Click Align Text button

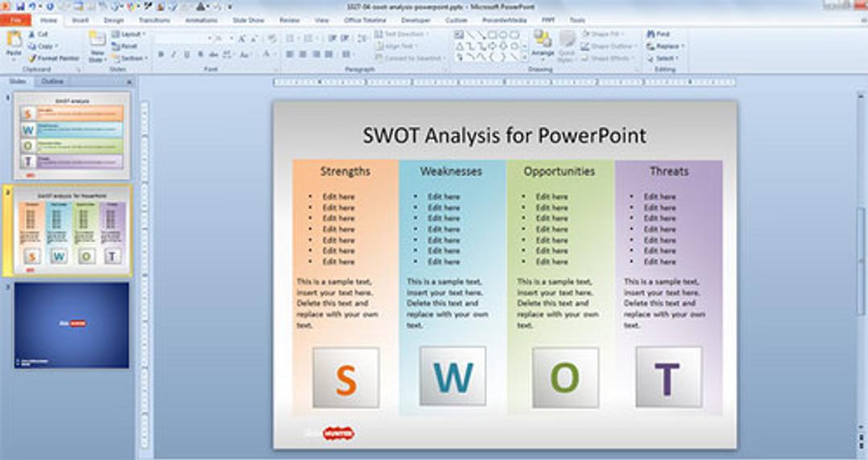tap(397, 47)
